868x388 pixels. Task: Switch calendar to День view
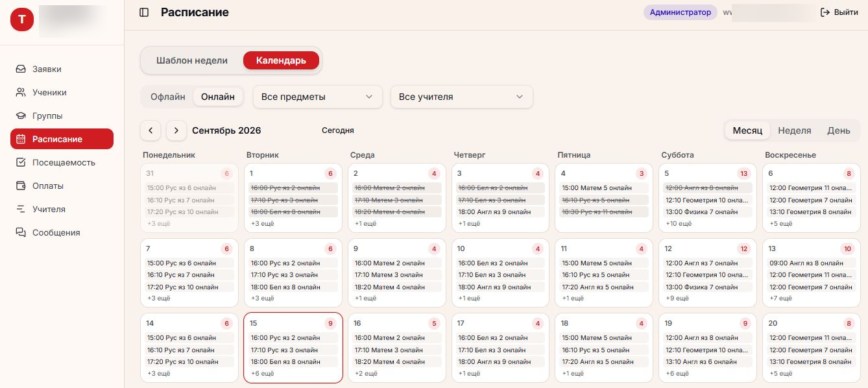click(839, 130)
